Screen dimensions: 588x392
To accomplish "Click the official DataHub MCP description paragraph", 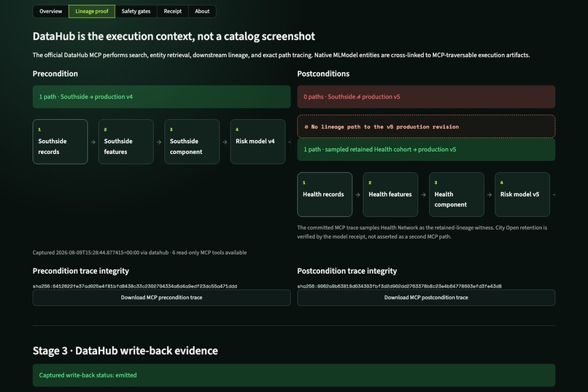I will (x=282, y=55).
